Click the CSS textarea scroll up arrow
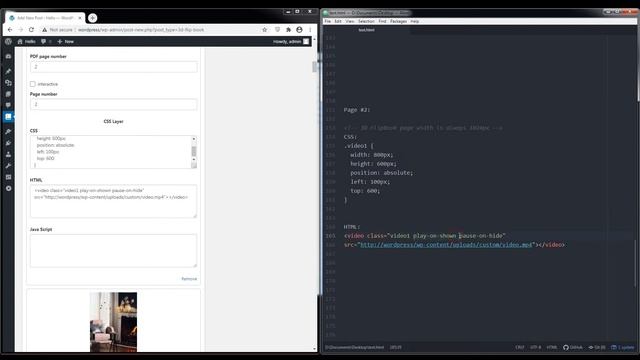640x360 pixels. coord(194,139)
